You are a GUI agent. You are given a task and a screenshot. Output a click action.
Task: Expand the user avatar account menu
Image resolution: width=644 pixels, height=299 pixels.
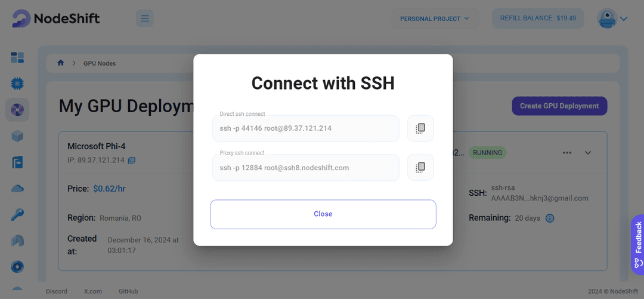click(612, 19)
